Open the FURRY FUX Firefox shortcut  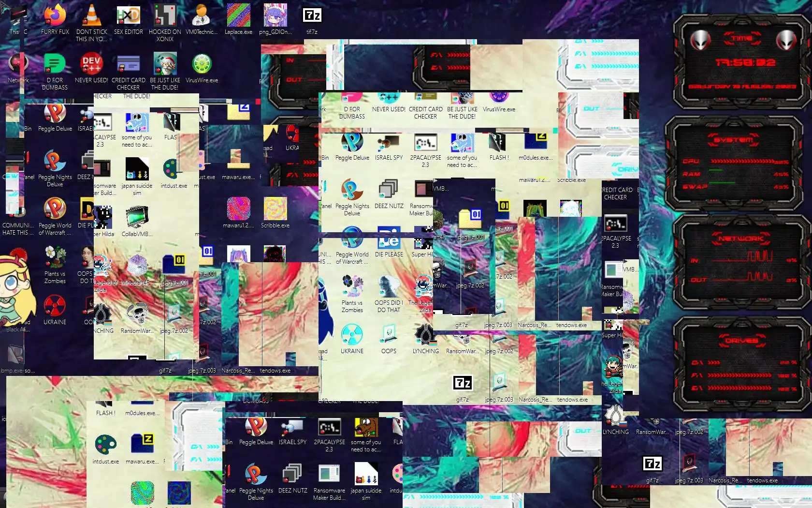55,16
